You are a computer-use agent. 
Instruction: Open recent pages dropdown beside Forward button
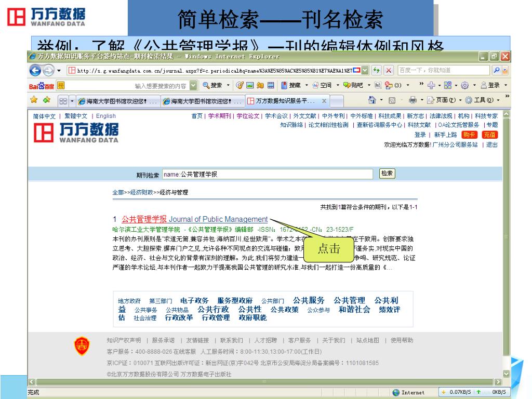59,71
